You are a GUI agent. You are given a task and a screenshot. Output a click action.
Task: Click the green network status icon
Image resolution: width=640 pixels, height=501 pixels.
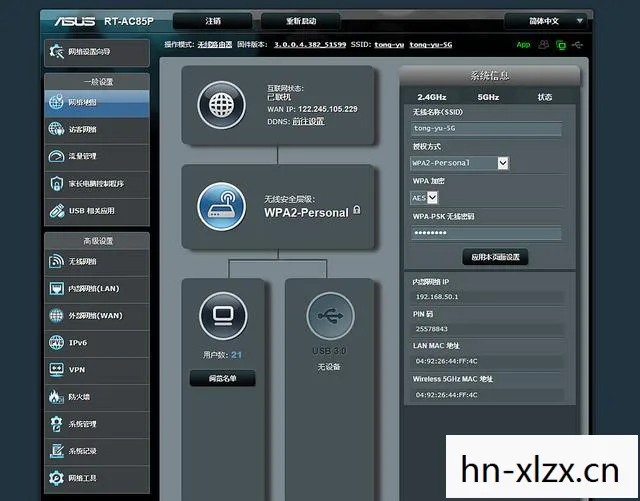pyautogui.click(x=561, y=45)
